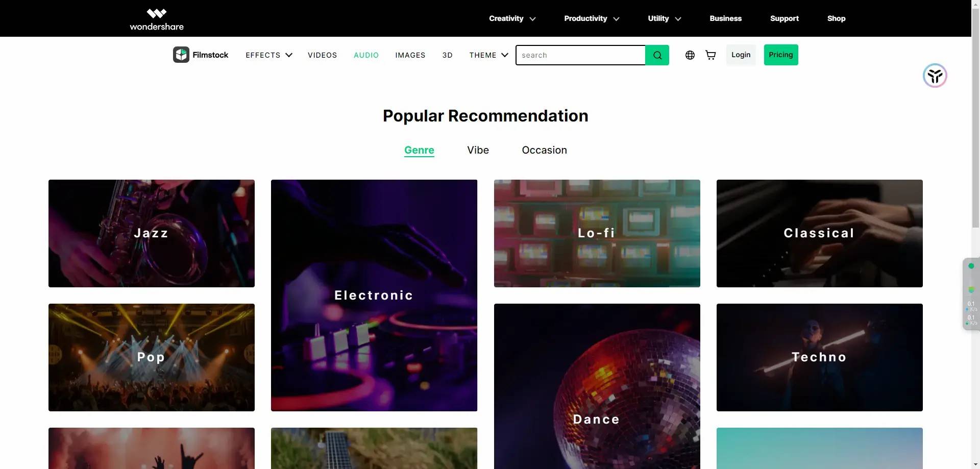Open the Electronic genre card

coord(374,295)
